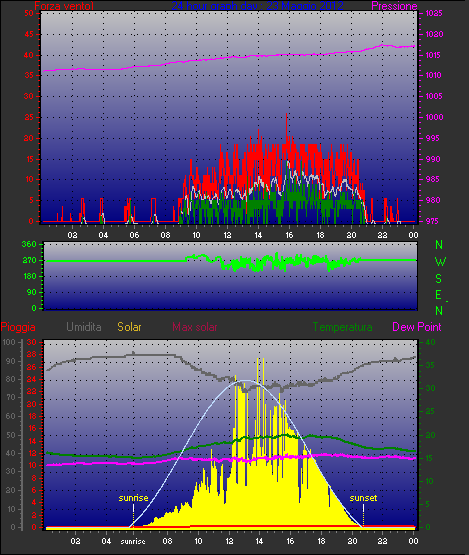Click the W compass label beside direction graph
This screenshot has width=469, height=555.
tap(440, 262)
